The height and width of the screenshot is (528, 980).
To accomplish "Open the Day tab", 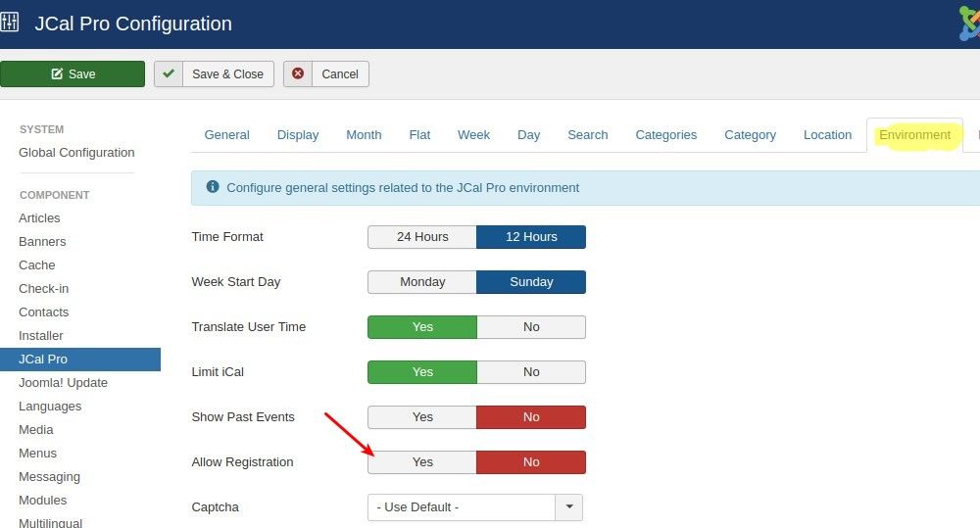I will pos(529,135).
